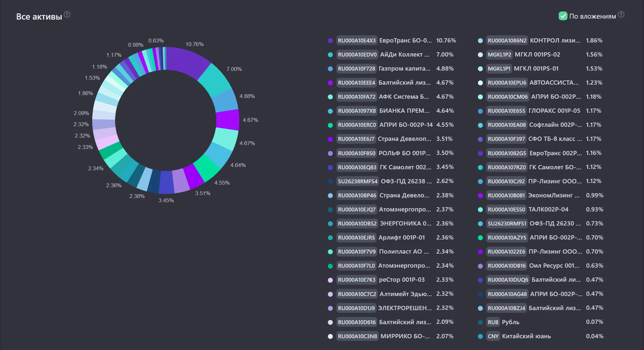Screen dimensions: 644x350
Task: Select the "2.07%" share value in legend
Action: point(445,336)
